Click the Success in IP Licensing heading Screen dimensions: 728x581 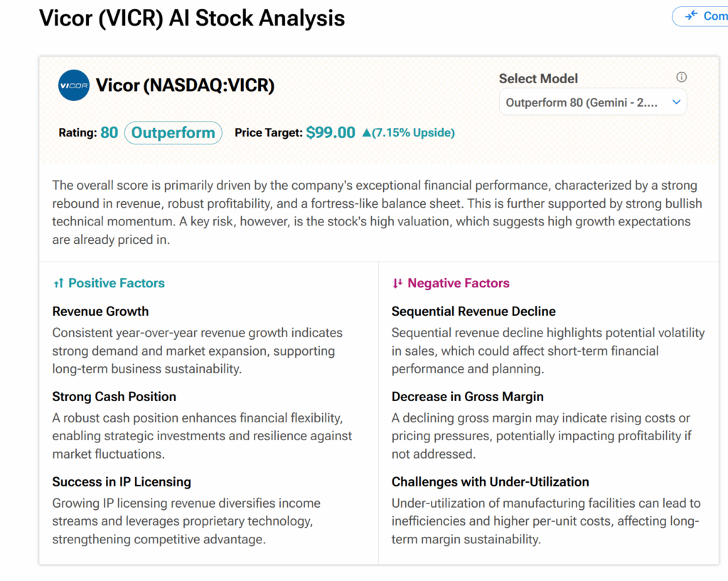tap(122, 482)
